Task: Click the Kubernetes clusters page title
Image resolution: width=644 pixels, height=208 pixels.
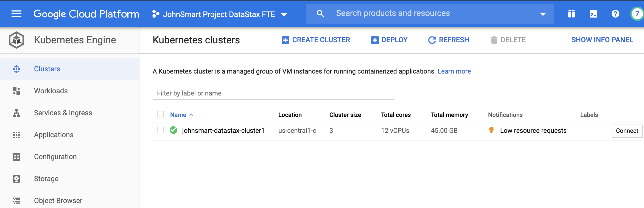Action: point(196,40)
